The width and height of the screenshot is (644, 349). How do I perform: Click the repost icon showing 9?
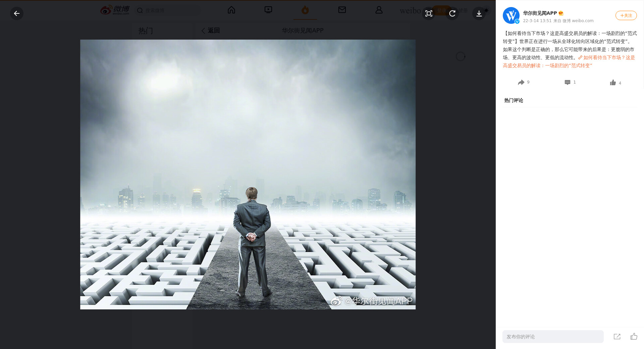click(x=521, y=83)
